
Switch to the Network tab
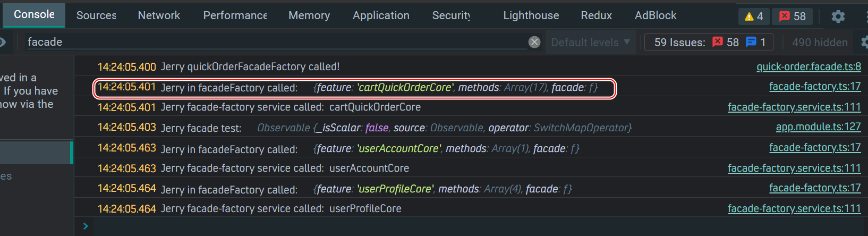tap(159, 15)
